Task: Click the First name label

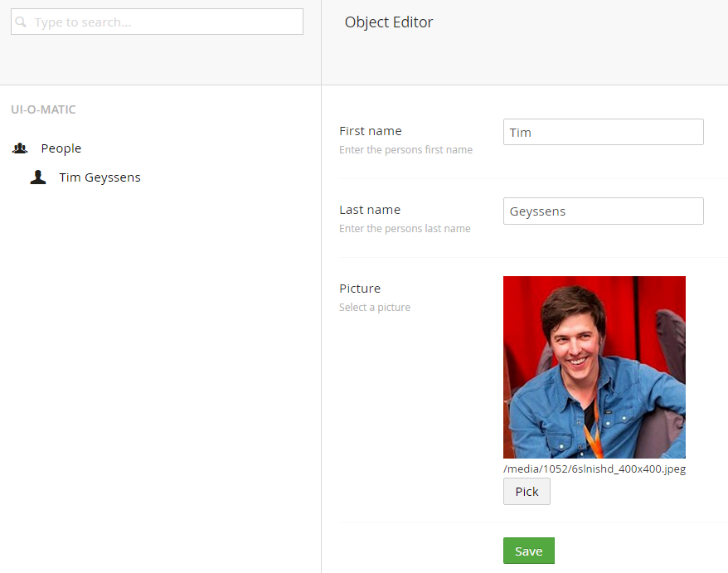Action: coord(371,131)
